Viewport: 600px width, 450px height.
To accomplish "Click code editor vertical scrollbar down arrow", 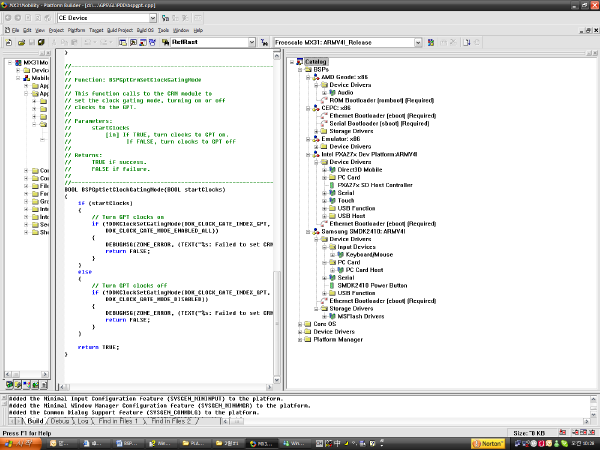I will pyautogui.click(x=277, y=380).
